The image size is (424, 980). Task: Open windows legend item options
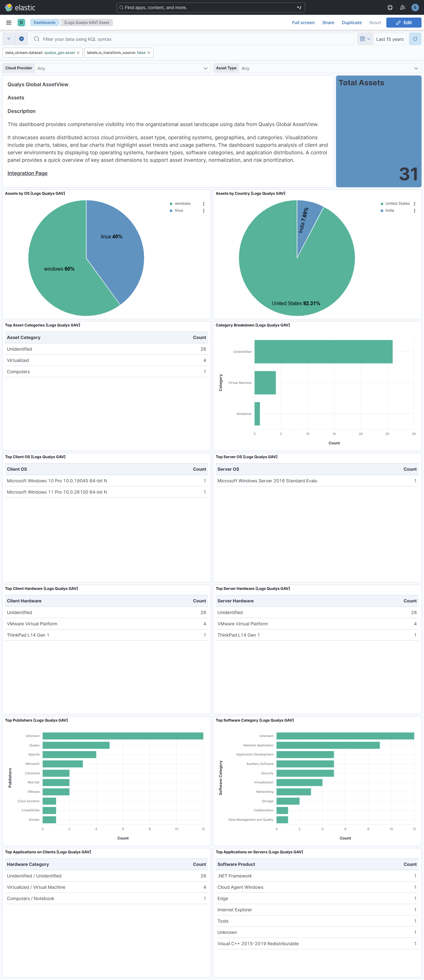tap(204, 204)
